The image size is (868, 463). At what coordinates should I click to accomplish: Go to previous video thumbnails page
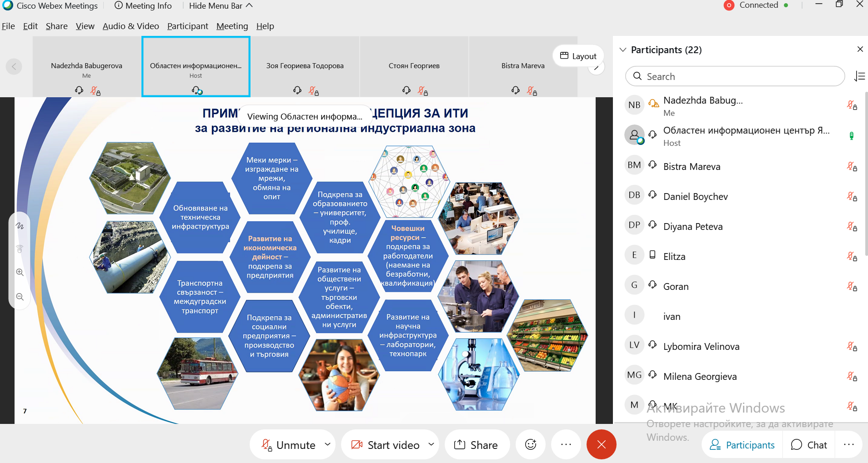[14, 67]
